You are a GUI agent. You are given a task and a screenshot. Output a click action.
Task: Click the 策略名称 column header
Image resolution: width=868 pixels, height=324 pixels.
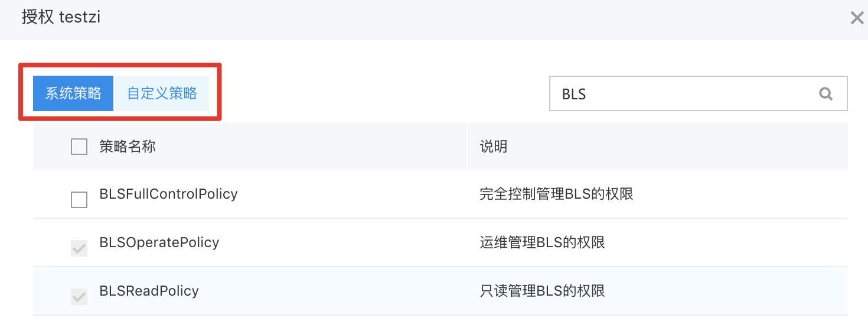128,147
